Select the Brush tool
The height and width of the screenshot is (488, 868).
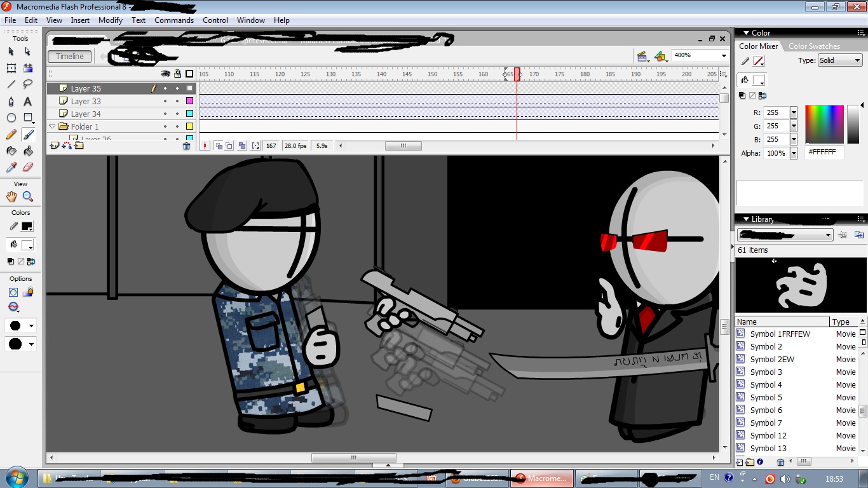pyautogui.click(x=28, y=135)
